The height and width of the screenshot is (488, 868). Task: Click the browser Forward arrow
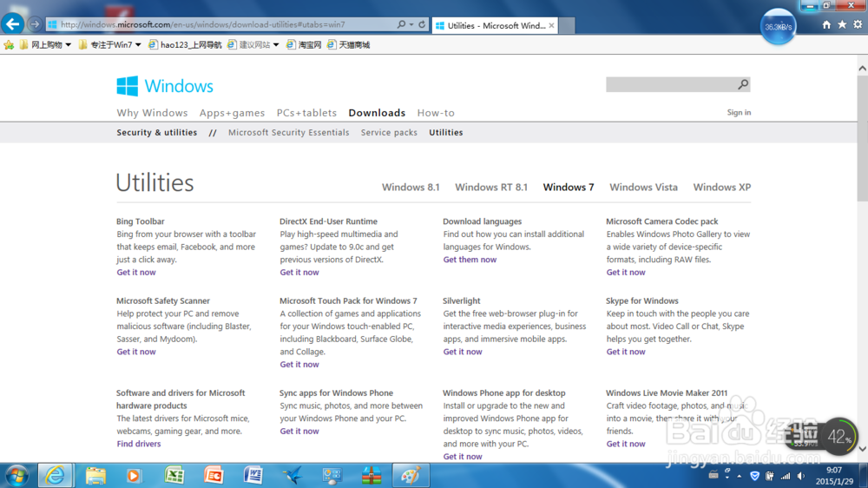(35, 24)
